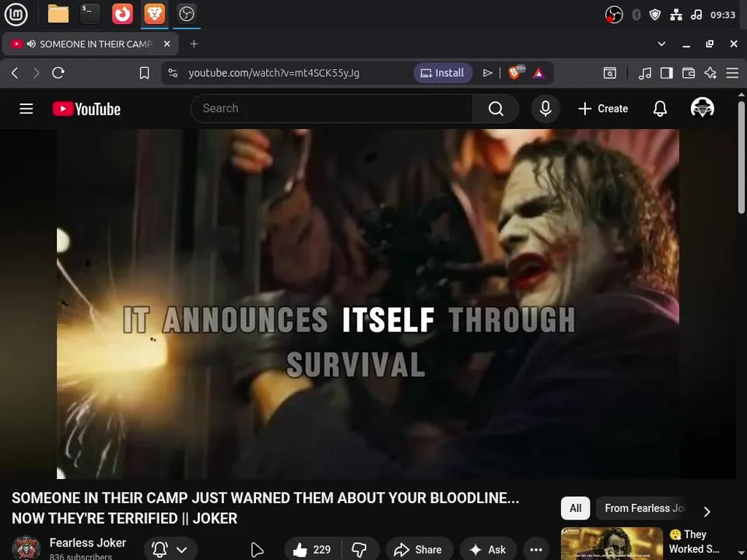This screenshot has height=560, width=747.
Task: Click the page vertical scrollbar
Action: 741,157
